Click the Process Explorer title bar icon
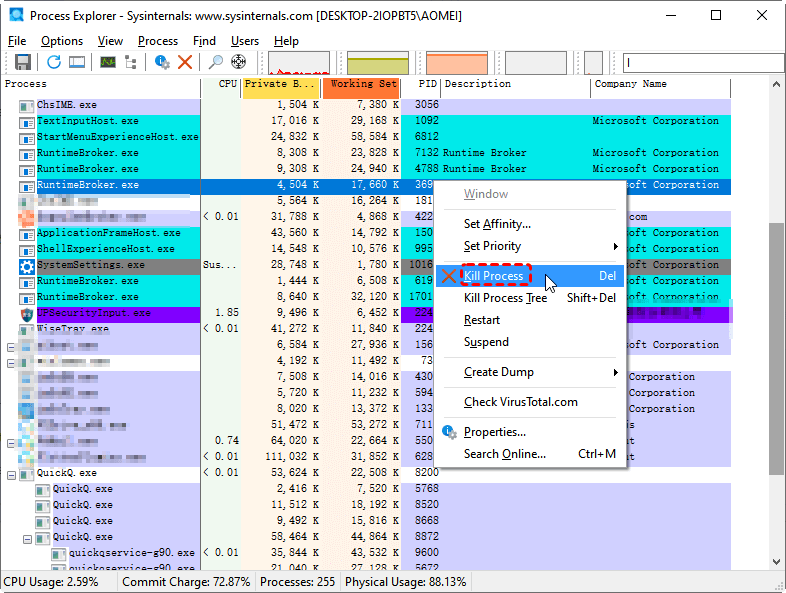786x593 pixels. pos(17,15)
